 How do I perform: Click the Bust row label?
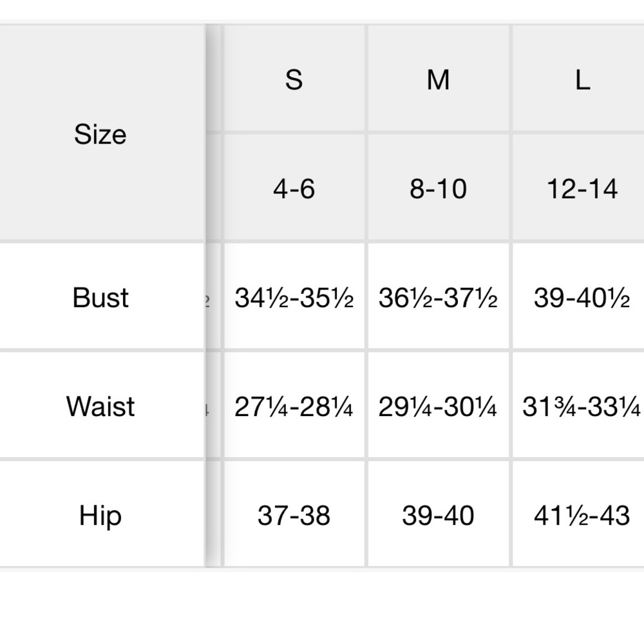(100, 296)
